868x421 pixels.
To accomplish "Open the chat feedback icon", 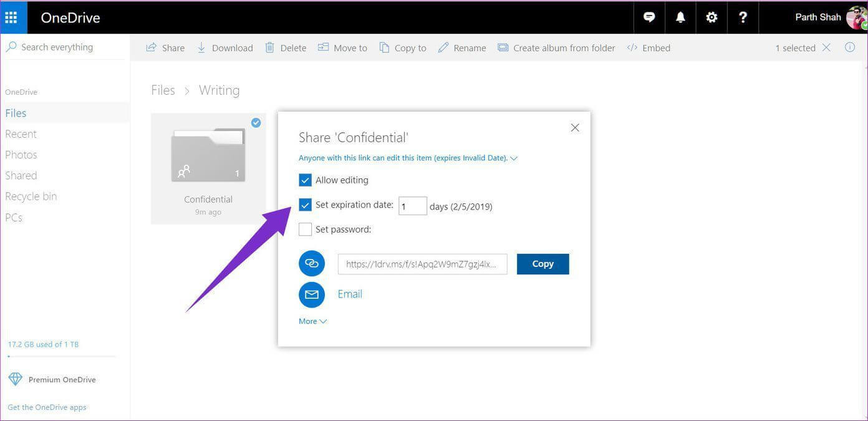I will click(x=649, y=17).
